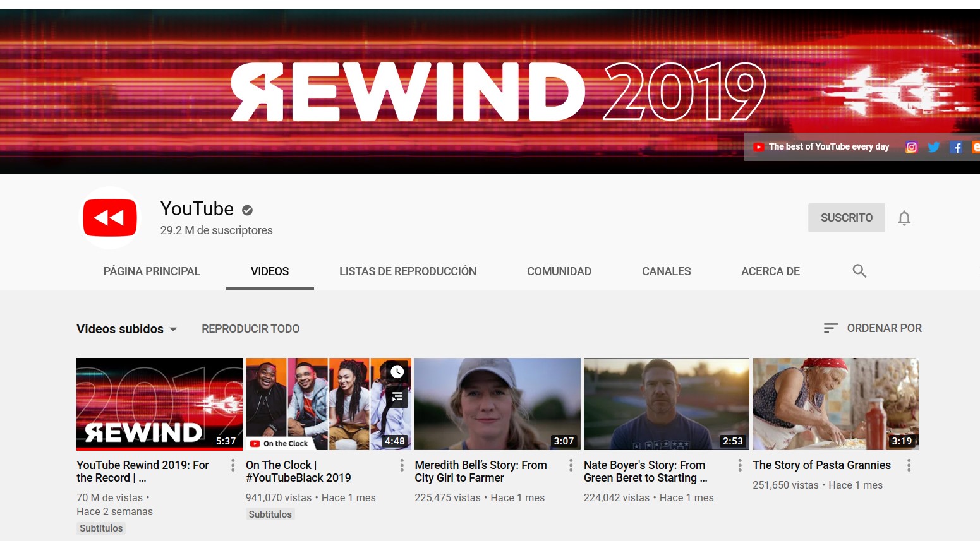
Task: Open the three-dot menu for Nate Boyer's Story
Action: pos(740,465)
